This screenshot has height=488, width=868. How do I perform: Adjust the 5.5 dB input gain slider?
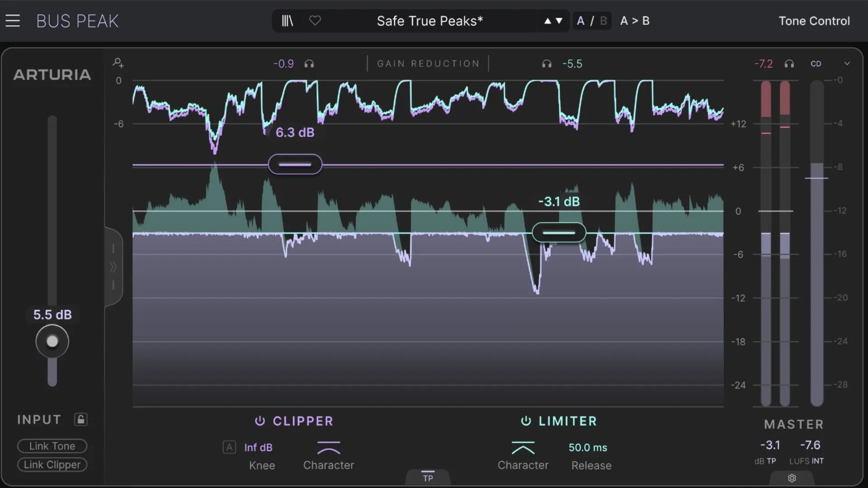pyautogui.click(x=52, y=341)
